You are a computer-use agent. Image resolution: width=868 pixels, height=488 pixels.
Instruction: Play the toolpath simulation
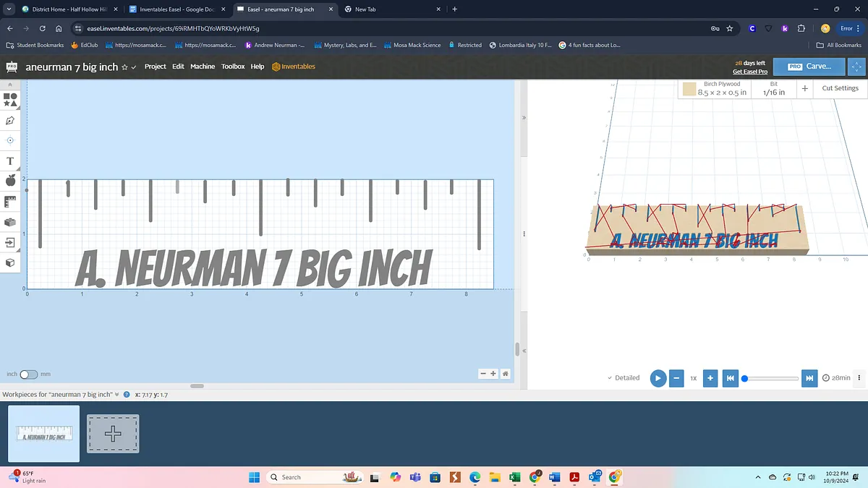coord(658,378)
